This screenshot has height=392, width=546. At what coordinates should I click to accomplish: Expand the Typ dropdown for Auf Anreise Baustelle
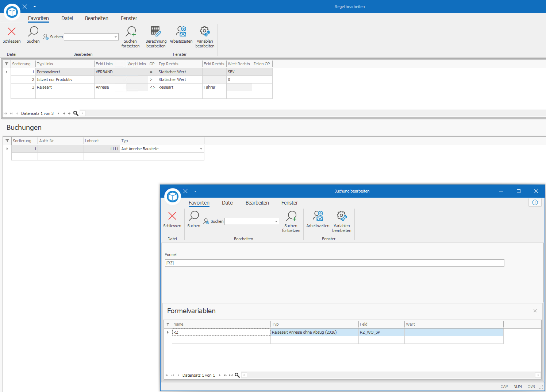[x=201, y=149]
